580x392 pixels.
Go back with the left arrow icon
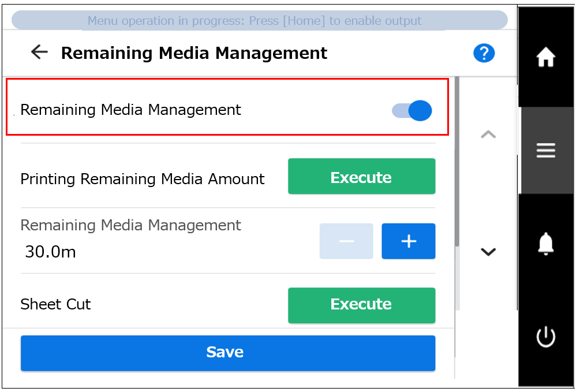click(39, 52)
